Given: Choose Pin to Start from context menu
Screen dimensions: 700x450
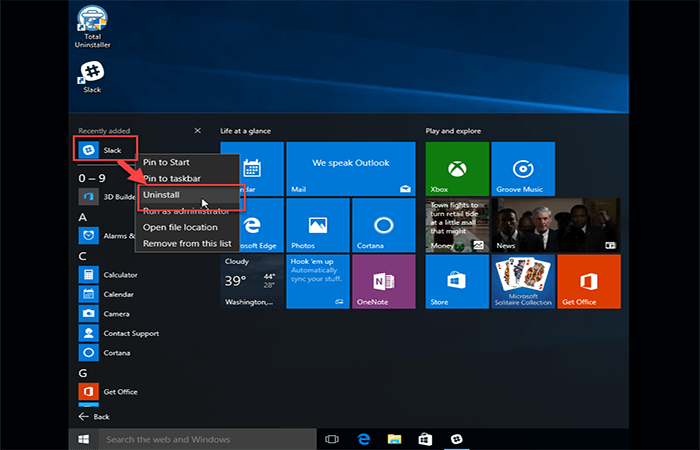Looking at the screenshot, I should click(166, 162).
